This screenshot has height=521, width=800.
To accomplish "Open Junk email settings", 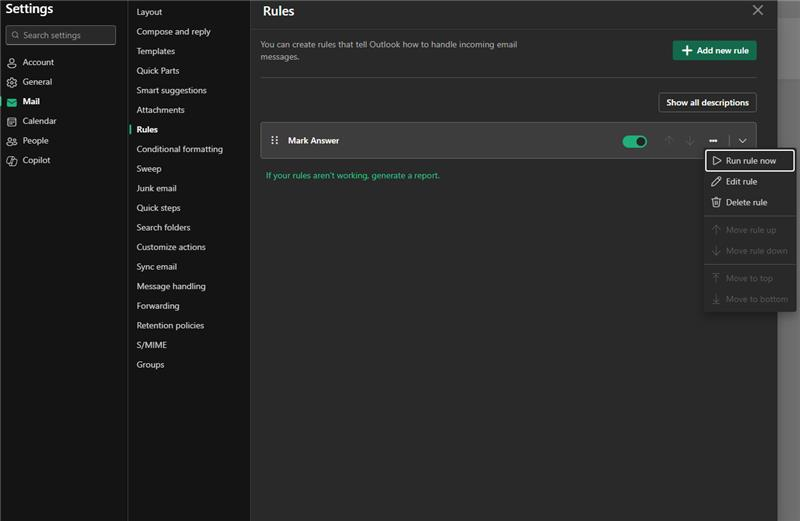I will [x=156, y=188].
